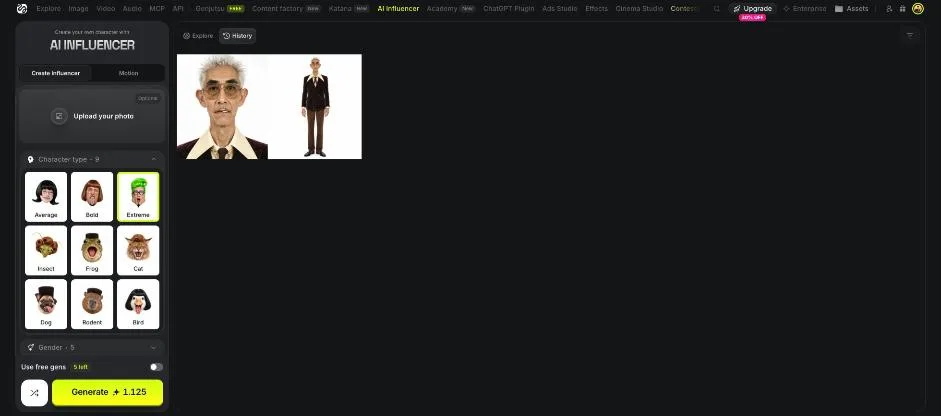Viewport: 941px width, 416px height.
Task: Open the Cinema Studio menu item
Action: pos(639,8)
